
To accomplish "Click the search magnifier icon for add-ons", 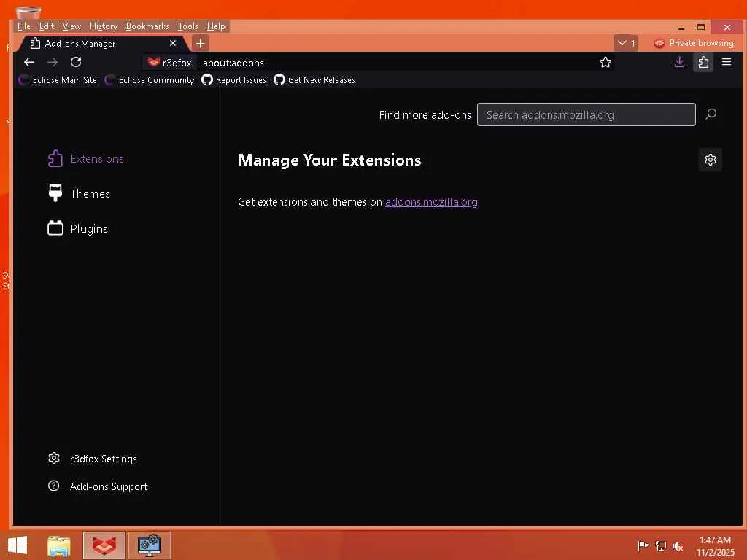I will coord(711,114).
